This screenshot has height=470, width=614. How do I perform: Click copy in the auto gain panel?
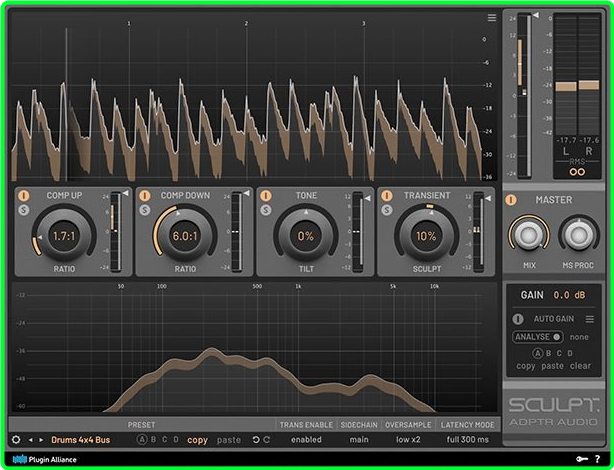(x=526, y=366)
